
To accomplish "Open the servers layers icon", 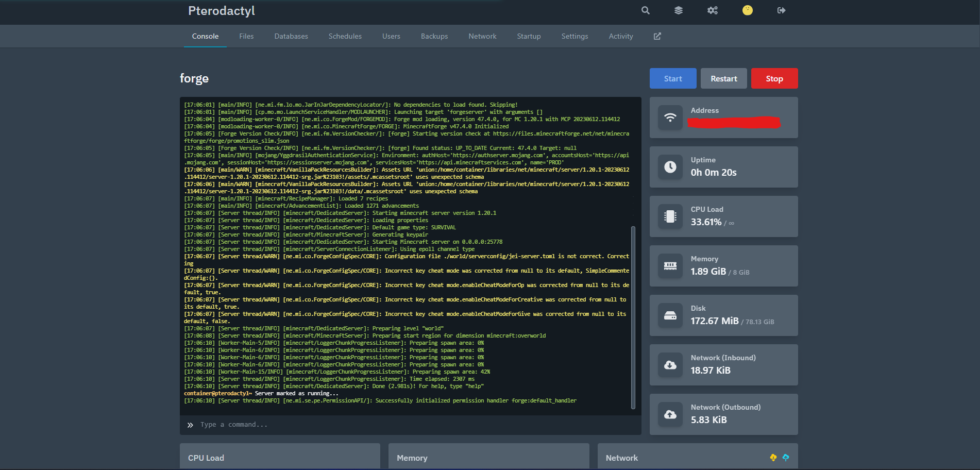I will pos(679,10).
